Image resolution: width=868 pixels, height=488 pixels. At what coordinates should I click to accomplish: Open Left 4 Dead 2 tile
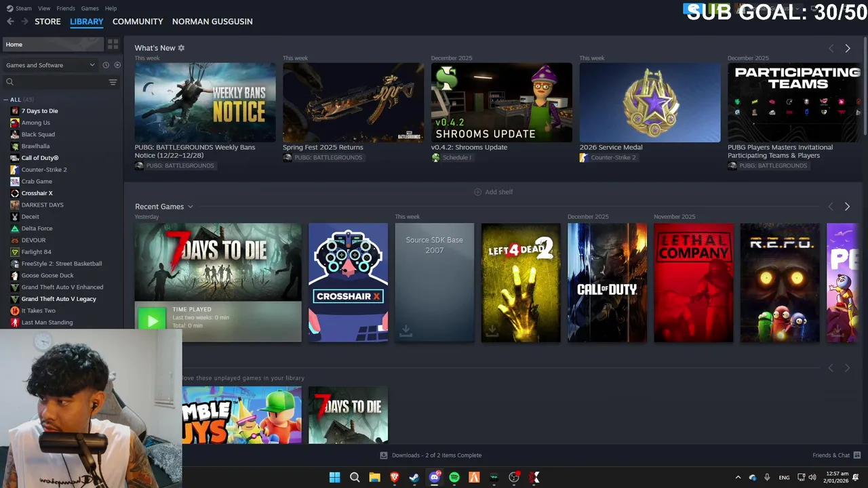[x=521, y=283]
